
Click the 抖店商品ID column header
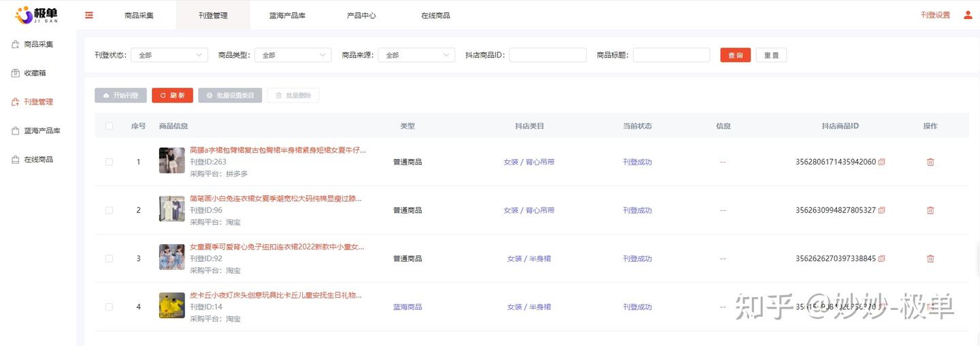[x=840, y=126]
